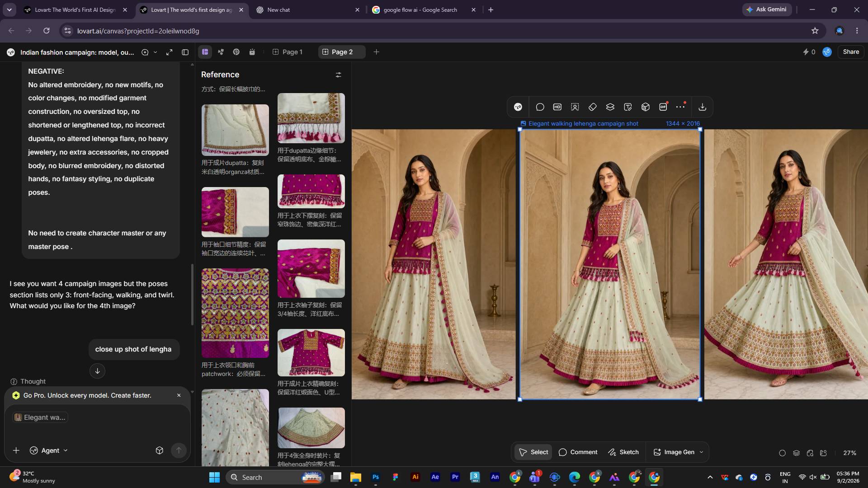The height and width of the screenshot is (488, 868).
Task: Download the selected image with the download icon
Action: tap(702, 107)
